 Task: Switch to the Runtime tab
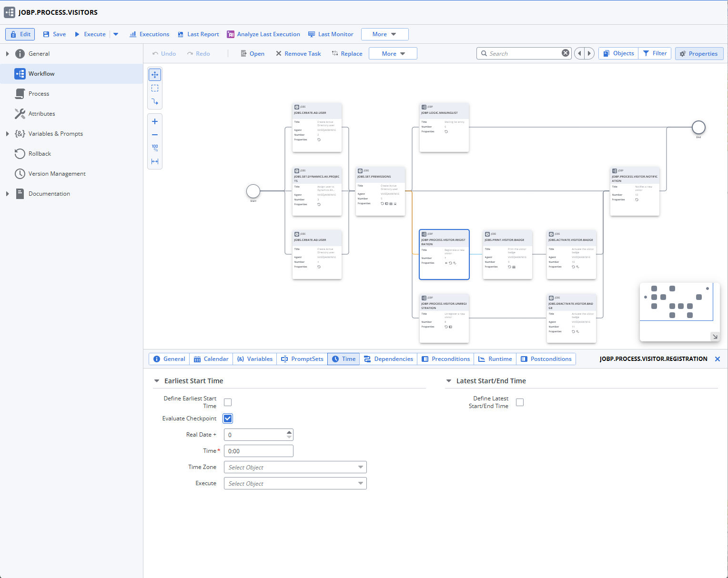point(495,359)
